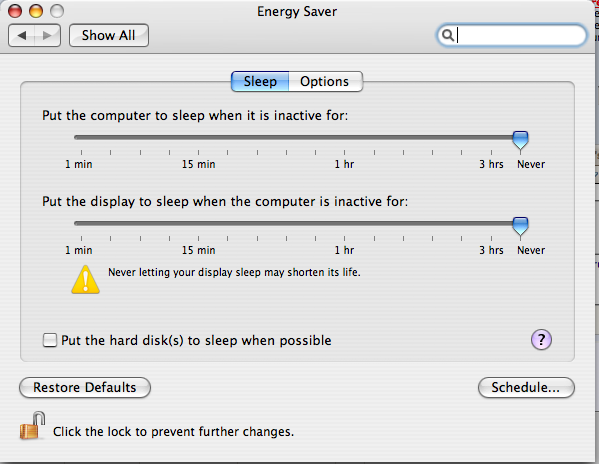Click the yellow warning triangle icon
This screenshot has width=599, height=464.
(86, 280)
